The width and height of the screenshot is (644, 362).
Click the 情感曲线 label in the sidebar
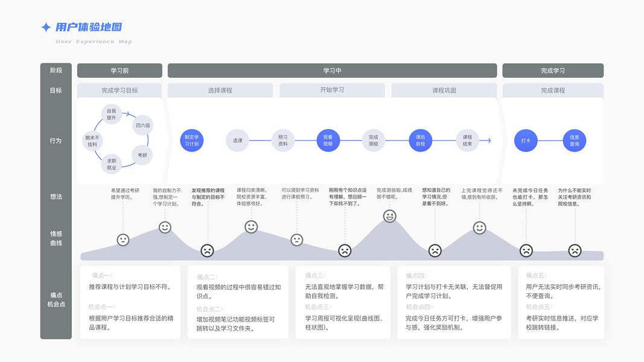coord(56,238)
